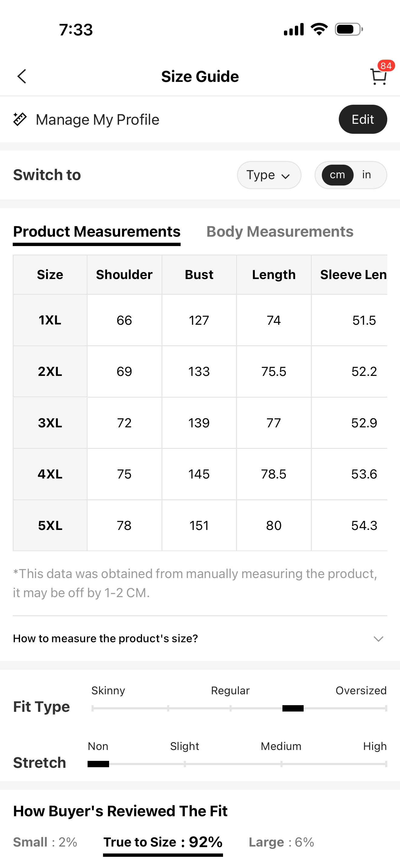This screenshot has height=868, width=400.
Task: Tap the Manage My Profile label
Action: pos(98,120)
